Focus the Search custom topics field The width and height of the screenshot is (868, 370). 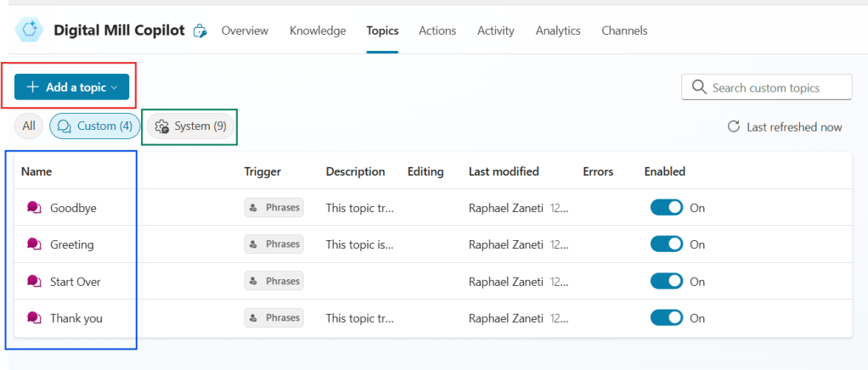coord(766,87)
